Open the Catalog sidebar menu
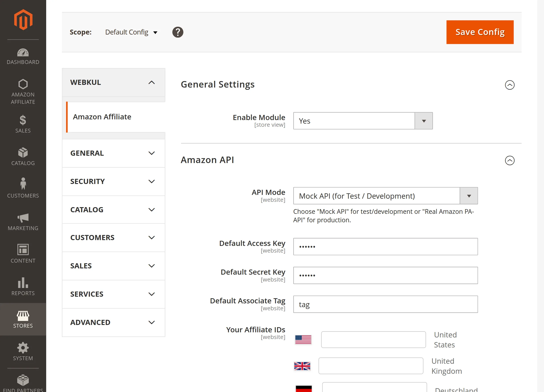The height and width of the screenshot is (392, 544). [23, 156]
